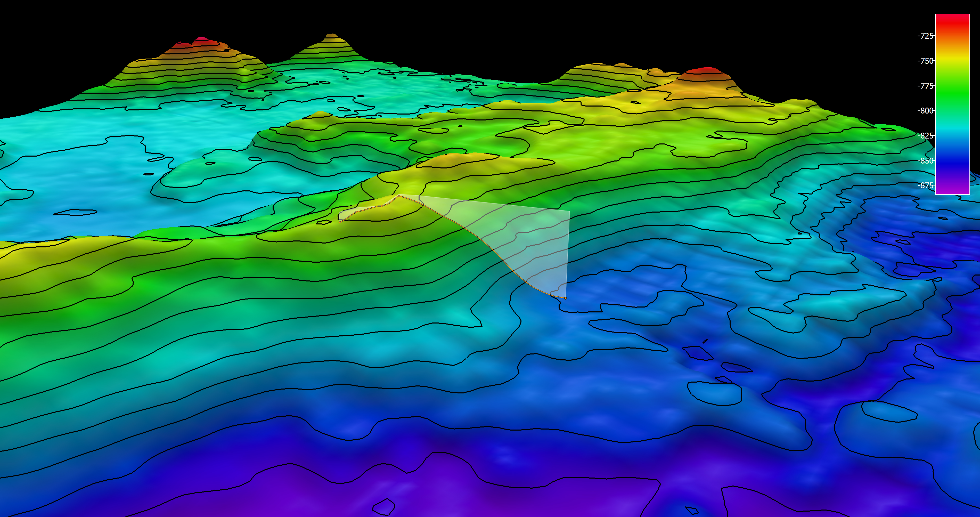The height and width of the screenshot is (517, 980).
Task: Click the -875 depth legend label
Action: pyautogui.click(x=925, y=186)
